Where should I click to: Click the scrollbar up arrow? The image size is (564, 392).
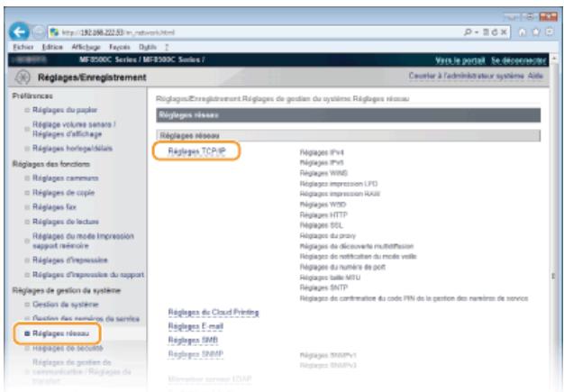554,58
